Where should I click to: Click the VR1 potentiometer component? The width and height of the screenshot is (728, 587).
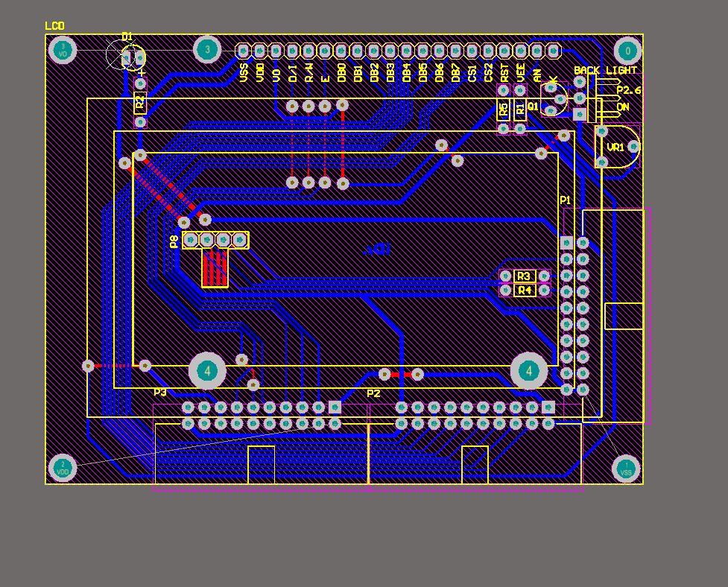point(618,147)
